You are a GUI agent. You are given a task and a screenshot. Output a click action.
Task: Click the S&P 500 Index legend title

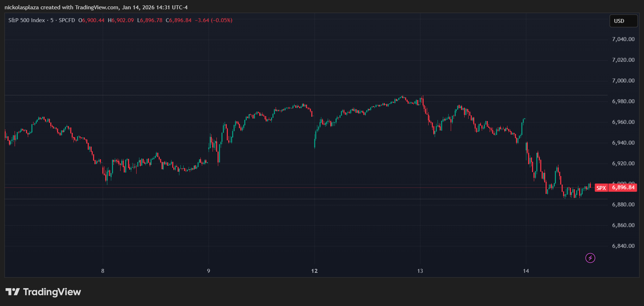point(27,20)
